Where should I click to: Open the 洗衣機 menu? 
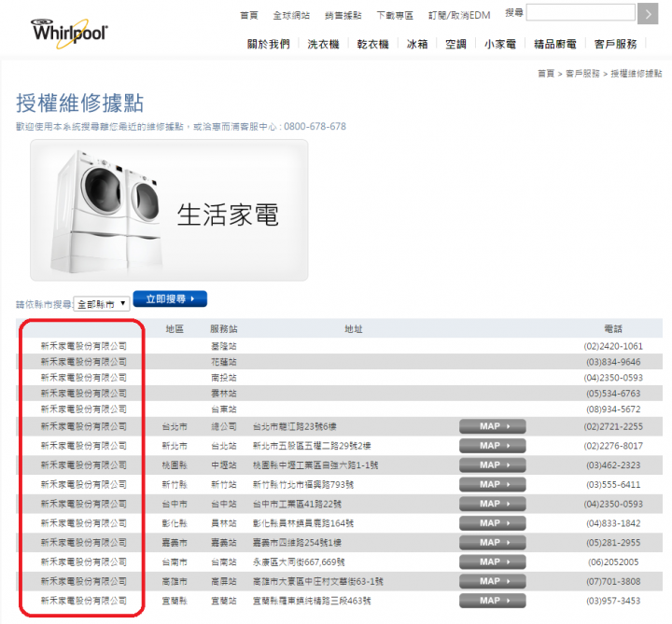tap(324, 44)
